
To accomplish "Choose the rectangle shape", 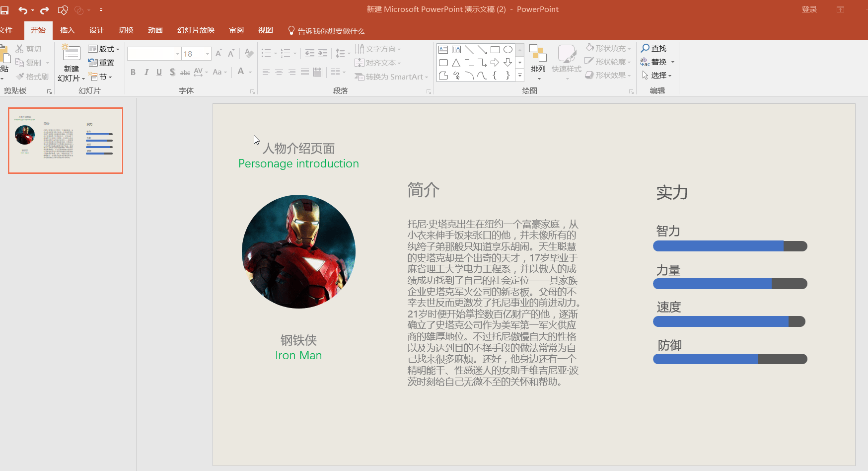I will coord(495,50).
